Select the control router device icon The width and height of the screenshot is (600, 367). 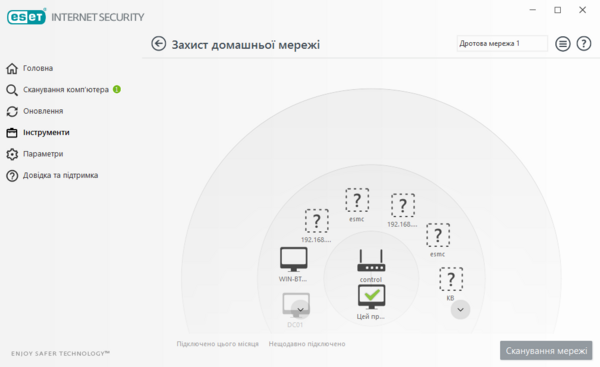pyautogui.click(x=371, y=261)
